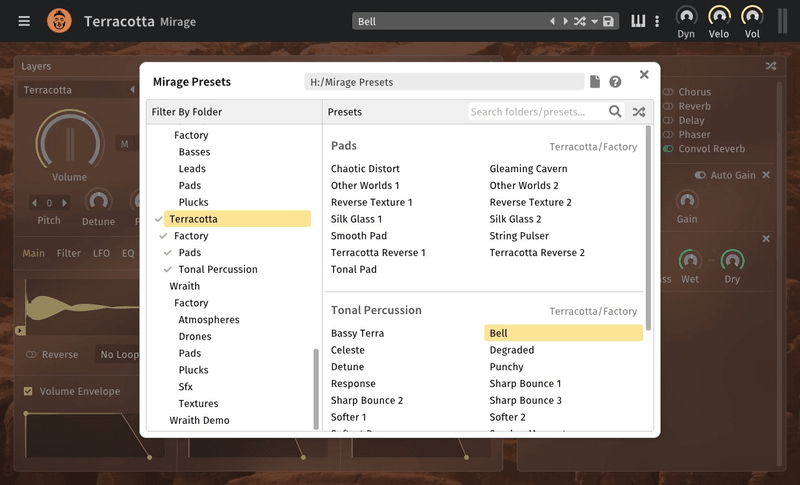Select the Wraith folder in the tree
The width and height of the screenshot is (800, 485).
point(184,286)
